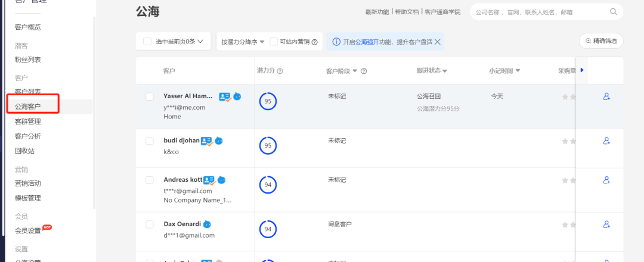Click the k&co company text
The height and width of the screenshot is (262, 644).
(x=171, y=152)
